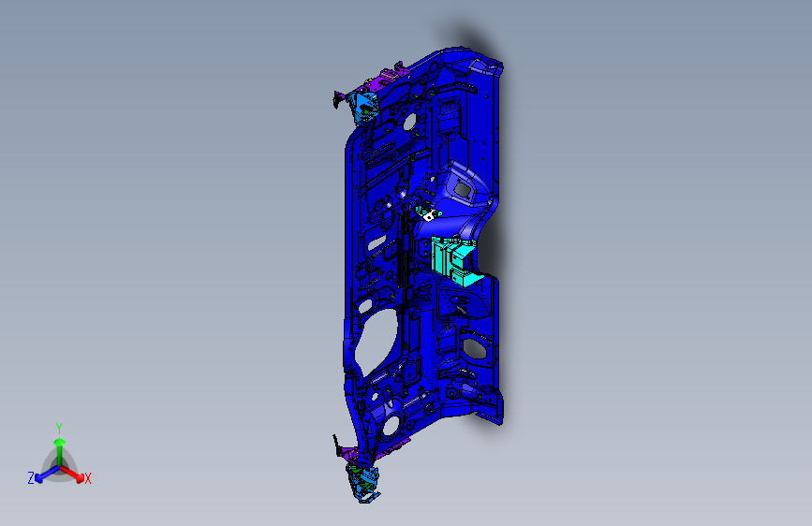The image size is (812, 526).
Task: Click the green Y axis on the orientation triad
Action: pyautogui.click(x=59, y=450)
